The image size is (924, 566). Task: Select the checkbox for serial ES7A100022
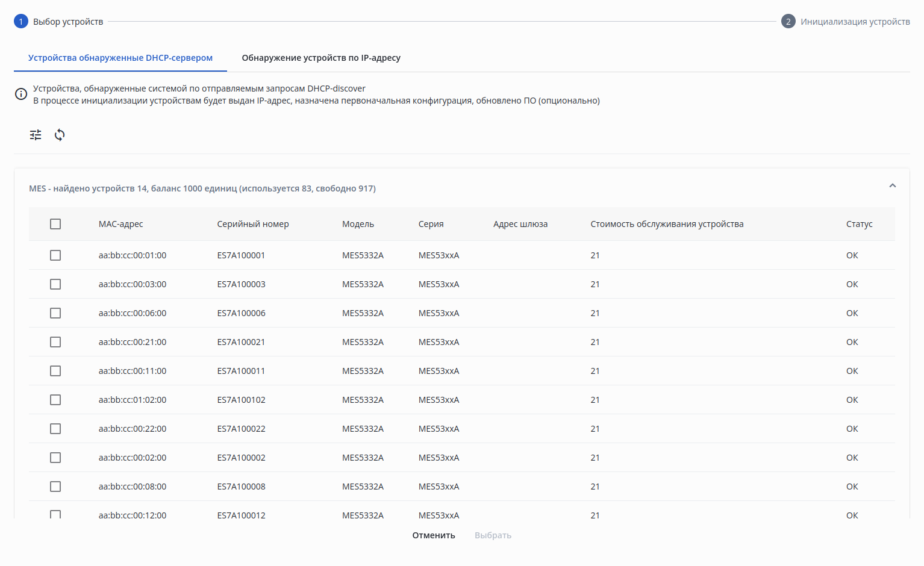[55, 429]
